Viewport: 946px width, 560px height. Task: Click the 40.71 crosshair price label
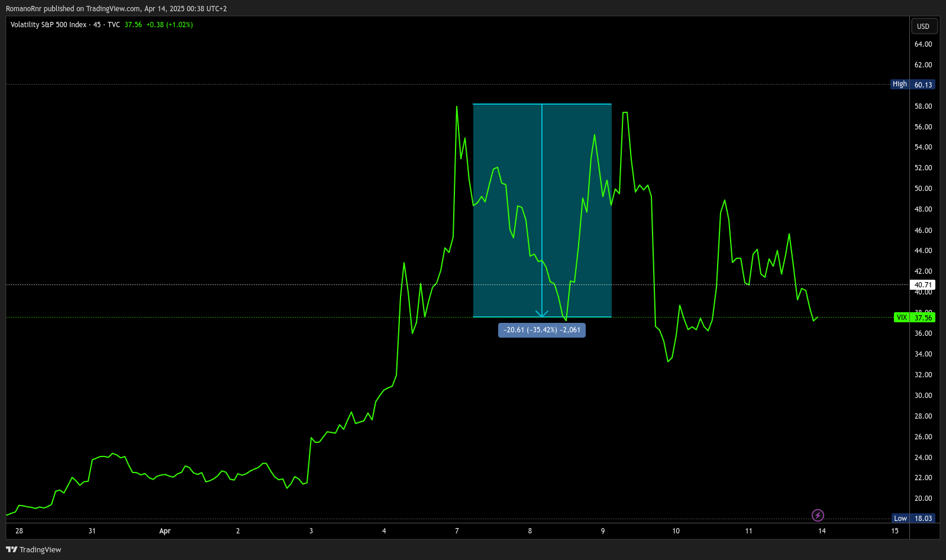923,285
